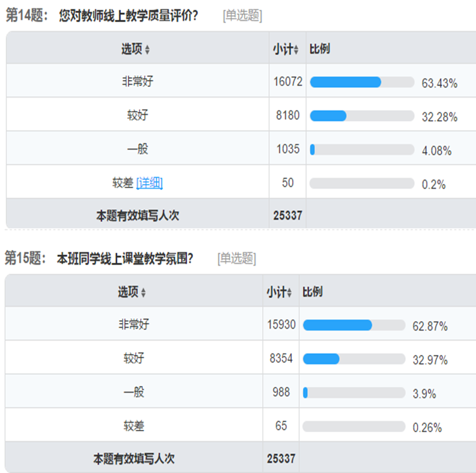Click the 16072 count cell
The width and height of the screenshot is (476, 473).
click(x=288, y=81)
